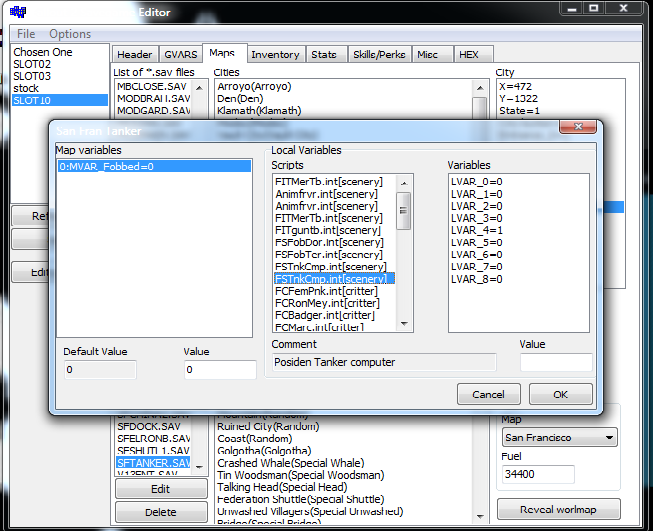This screenshot has width=653, height=531.
Task: Switch to the Inventory tab
Action: coord(275,55)
